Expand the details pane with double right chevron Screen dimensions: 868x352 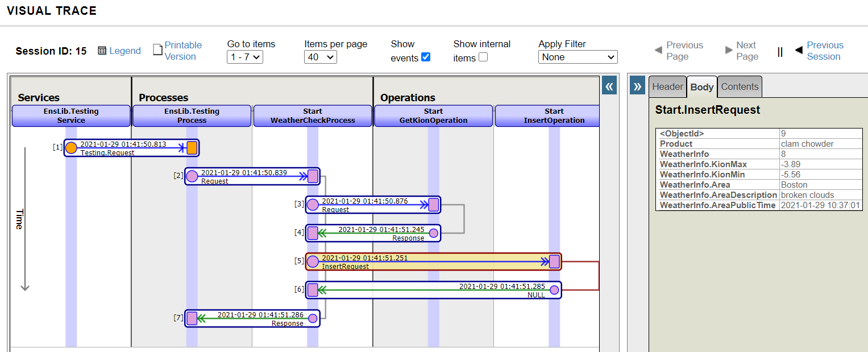pos(637,86)
